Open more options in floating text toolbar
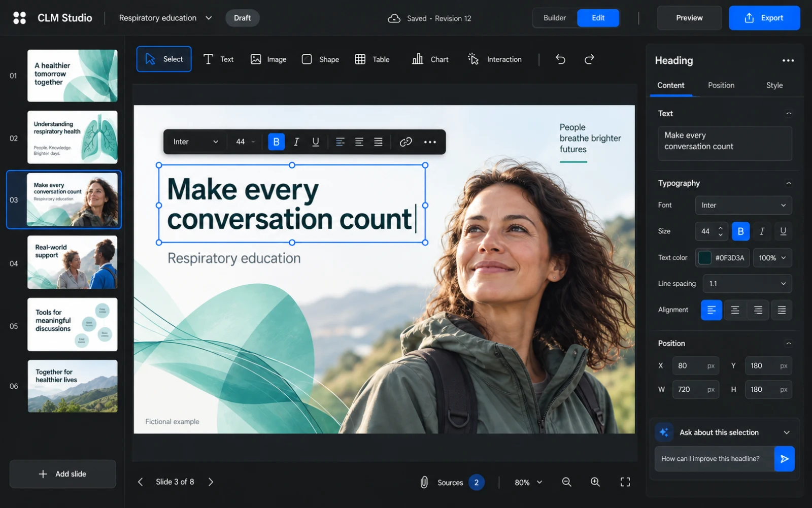 430,142
